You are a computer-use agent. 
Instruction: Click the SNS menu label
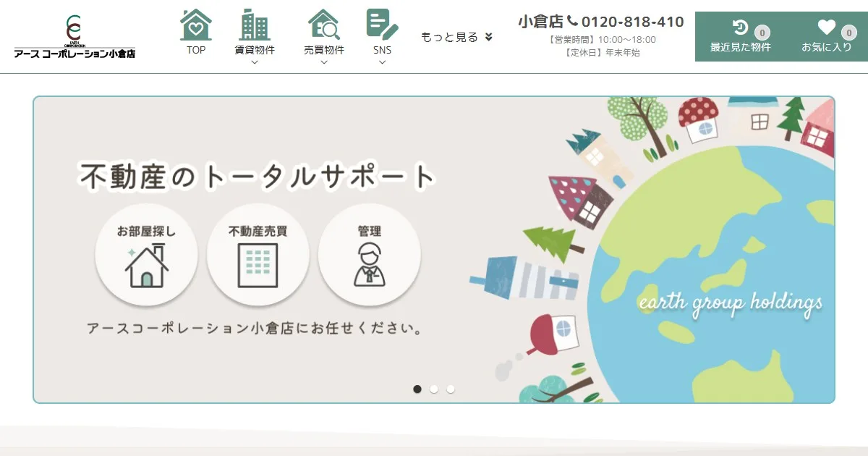[382, 50]
